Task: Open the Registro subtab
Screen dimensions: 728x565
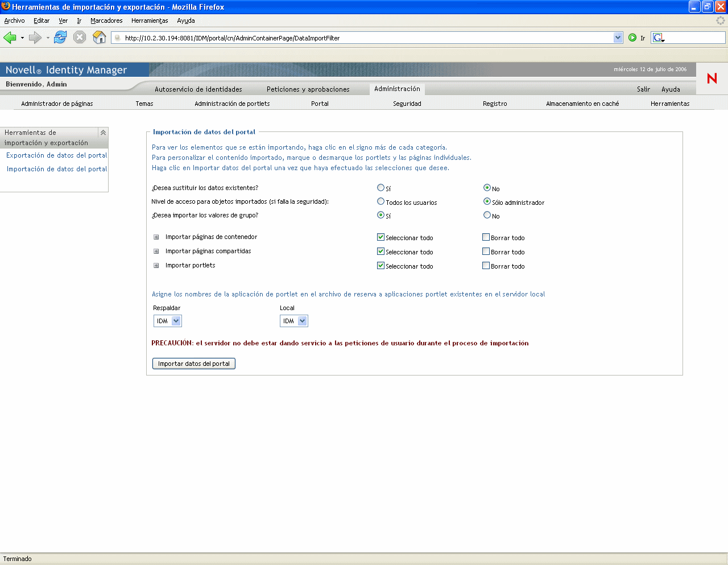Action: tap(495, 104)
